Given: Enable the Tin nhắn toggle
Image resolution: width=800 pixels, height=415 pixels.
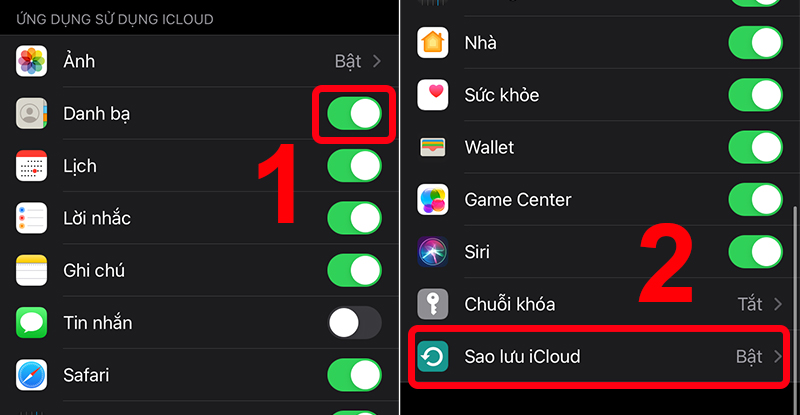Looking at the screenshot, I should coord(354,323).
